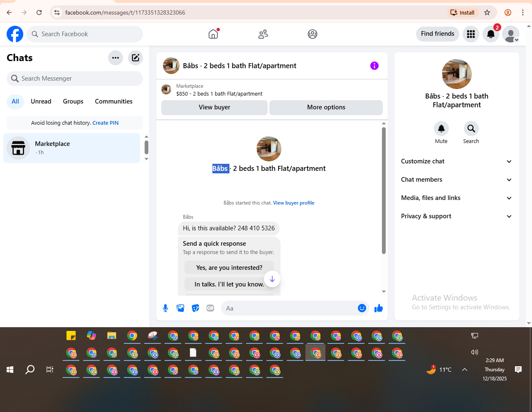532x412 pixels.
Task: Open the Friends icon in top navigation
Action: pos(263,34)
